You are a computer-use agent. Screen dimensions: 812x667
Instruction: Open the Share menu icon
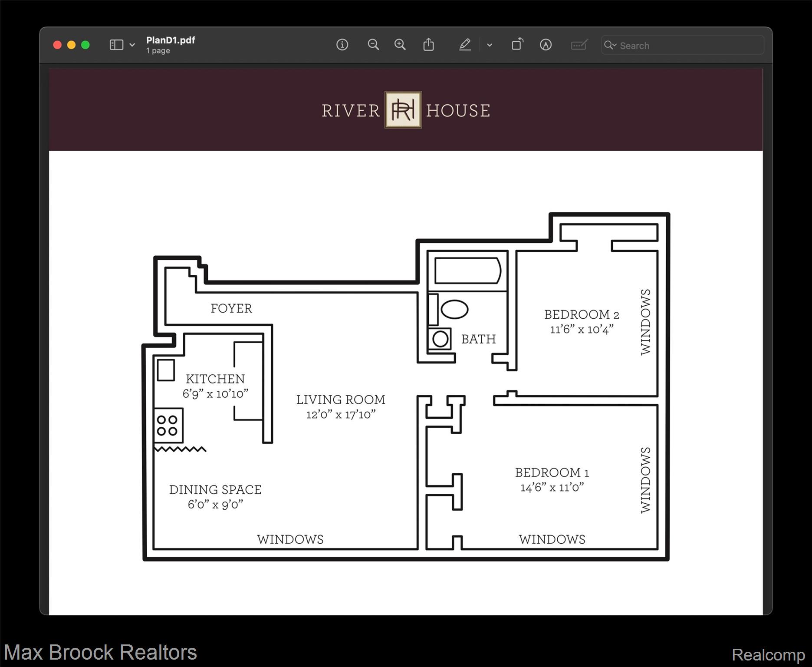click(428, 45)
